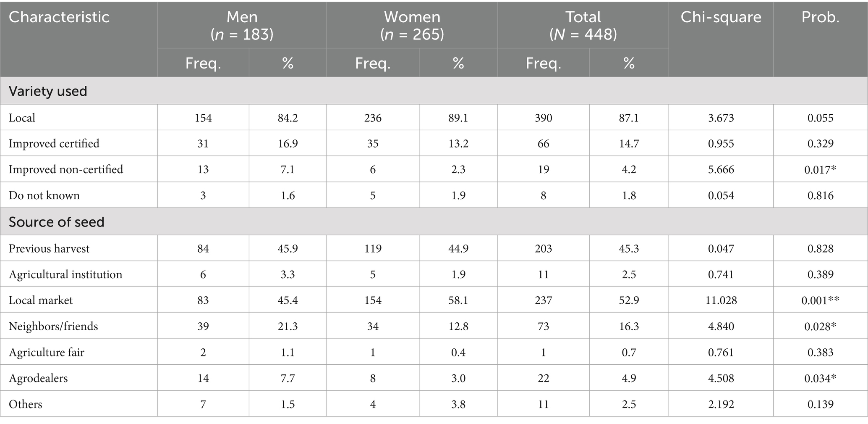Select the 0.001** probability cell
868x424 pixels.
820,300
